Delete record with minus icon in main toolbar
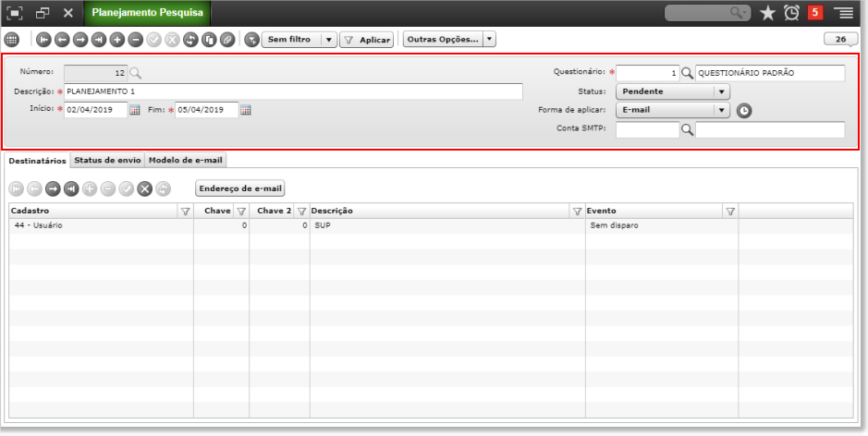868x436 pixels. pos(135,40)
